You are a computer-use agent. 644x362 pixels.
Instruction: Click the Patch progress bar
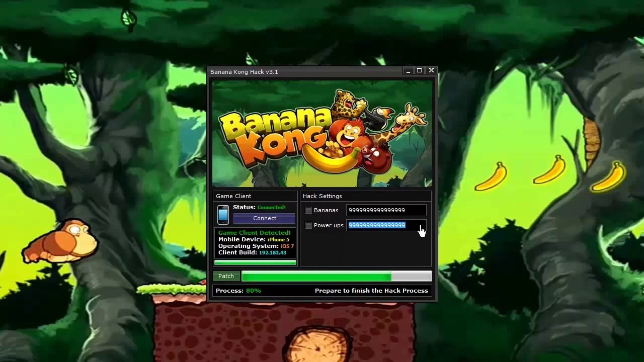coord(337,276)
